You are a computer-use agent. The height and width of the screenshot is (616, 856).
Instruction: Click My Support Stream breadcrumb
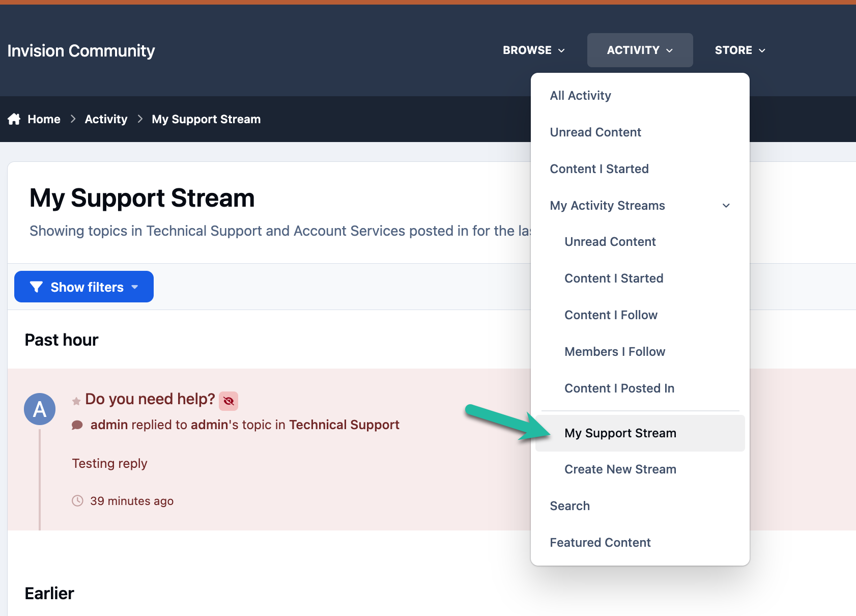click(x=206, y=119)
